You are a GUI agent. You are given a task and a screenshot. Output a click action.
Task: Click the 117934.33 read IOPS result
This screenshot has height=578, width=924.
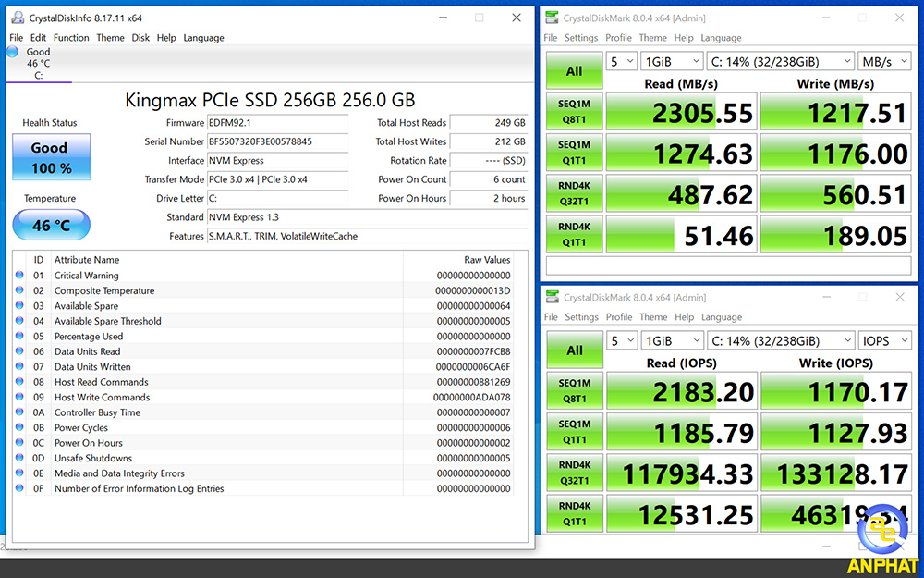point(682,473)
